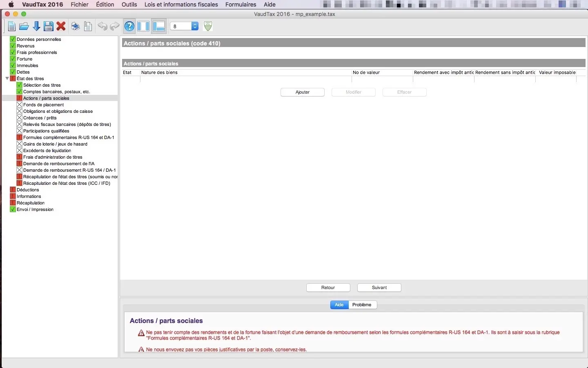The height and width of the screenshot is (368, 588).
Task: Click the Modifier button
Action: coord(354,92)
